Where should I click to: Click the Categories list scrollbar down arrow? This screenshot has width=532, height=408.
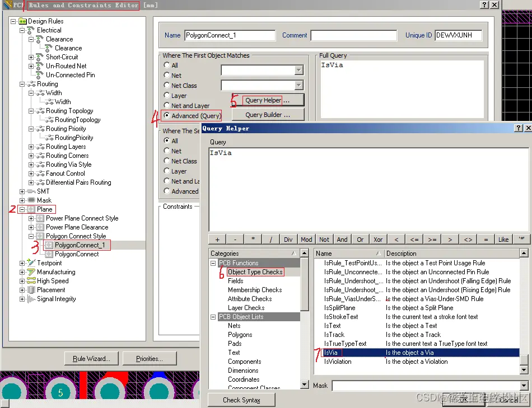click(x=305, y=384)
